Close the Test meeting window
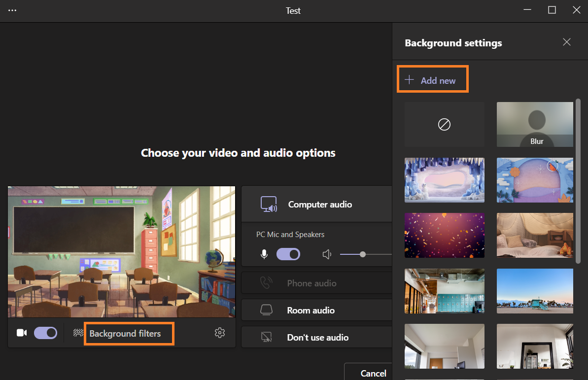This screenshot has width=588, height=380. (x=576, y=10)
